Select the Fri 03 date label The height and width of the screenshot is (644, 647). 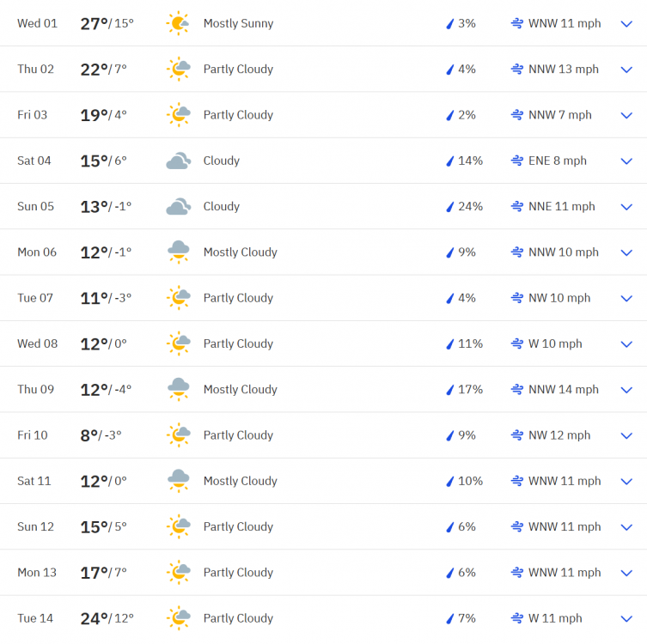tap(33, 115)
